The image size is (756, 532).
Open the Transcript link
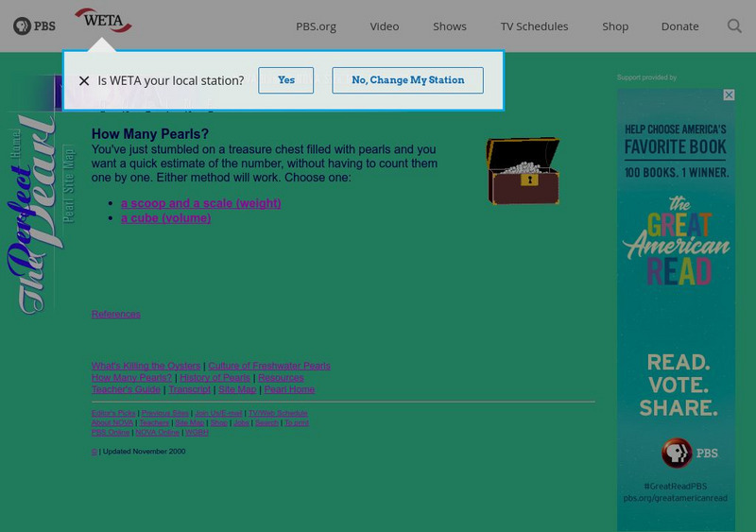point(190,389)
